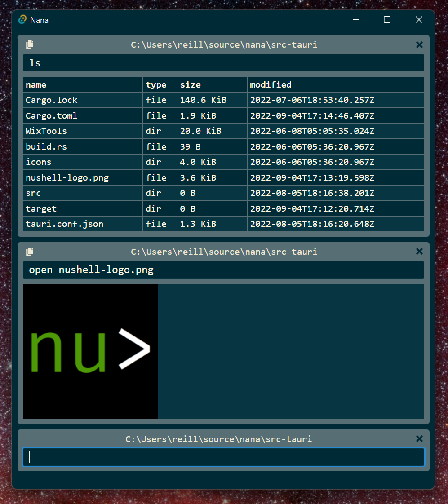Viewport: 448px width, 504px height.
Task: Minimize the Nana window
Action: tap(356, 20)
